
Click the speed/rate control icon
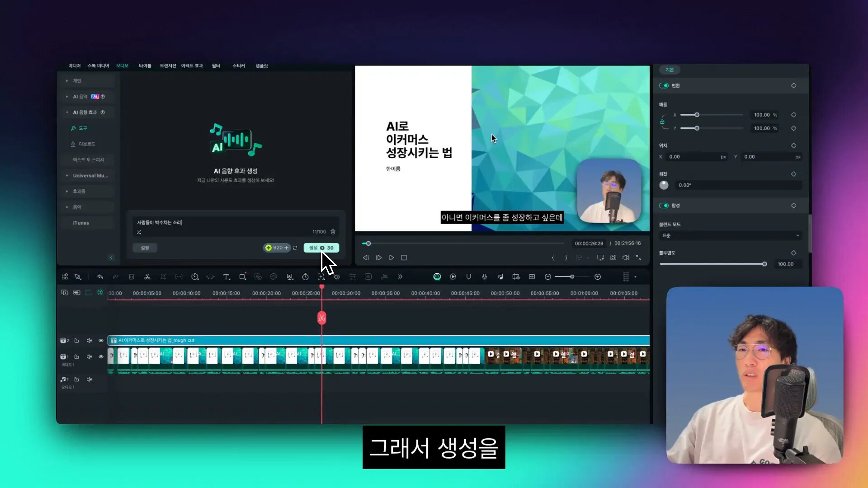point(305,277)
